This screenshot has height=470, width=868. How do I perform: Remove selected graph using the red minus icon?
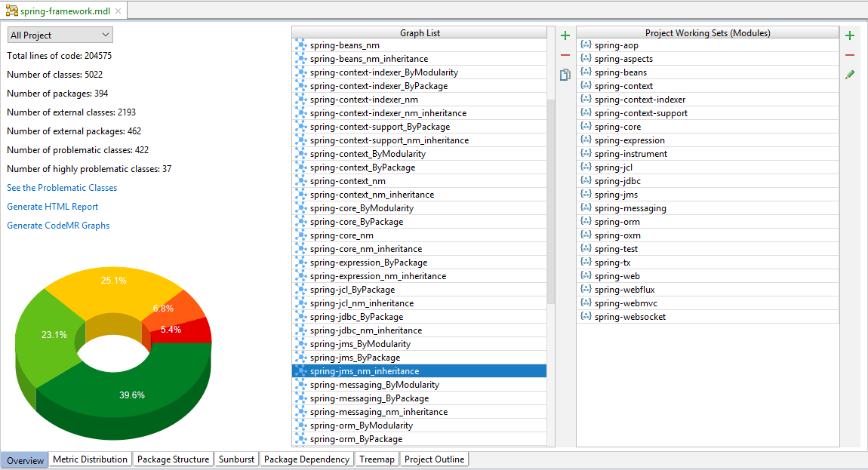click(x=565, y=54)
